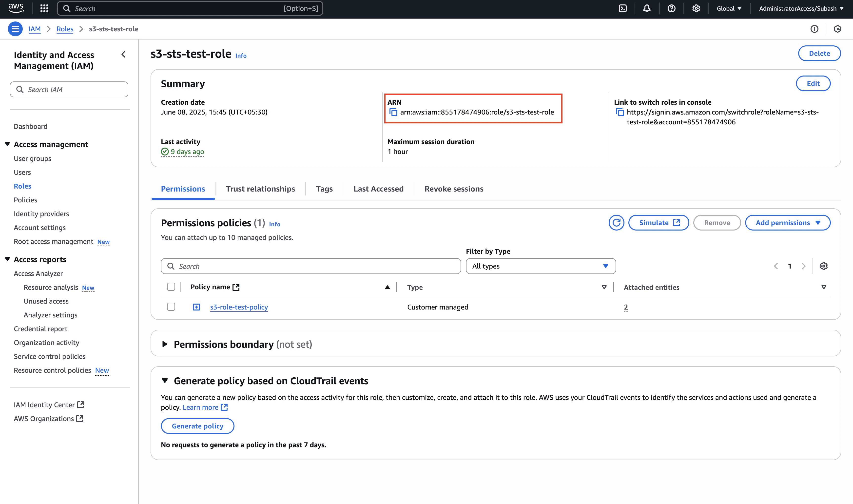Image resolution: width=853 pixels, height=504 pixels.
Task: Switch to Trust relationships tab
Action: (260, 189)
